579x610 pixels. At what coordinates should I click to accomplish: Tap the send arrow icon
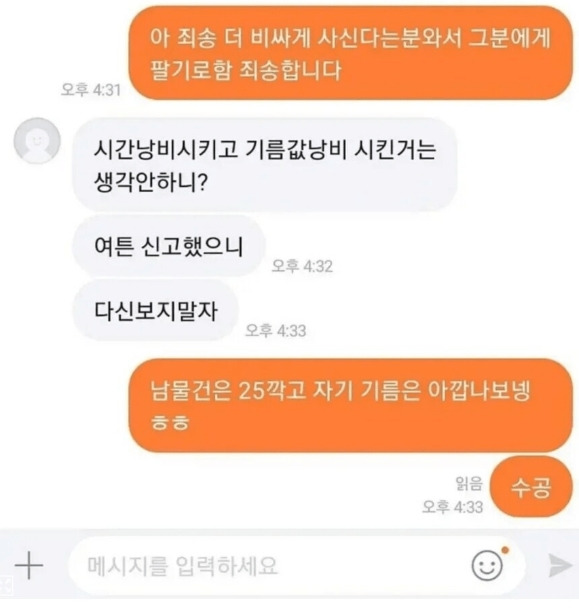560,565
